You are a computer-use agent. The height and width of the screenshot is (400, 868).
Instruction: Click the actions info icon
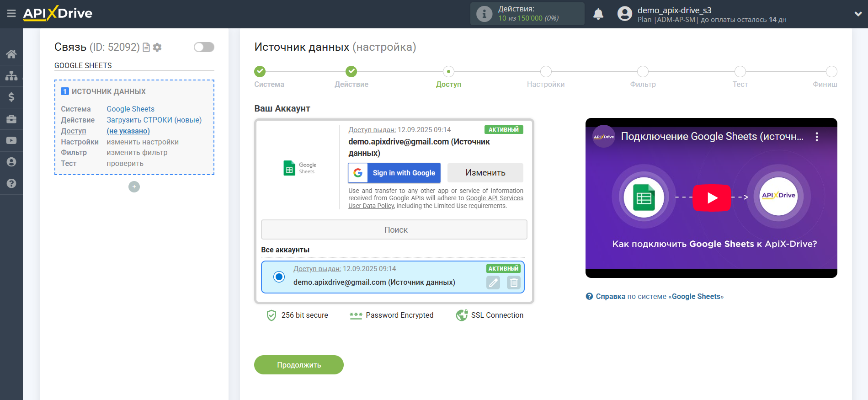point(484,14)
